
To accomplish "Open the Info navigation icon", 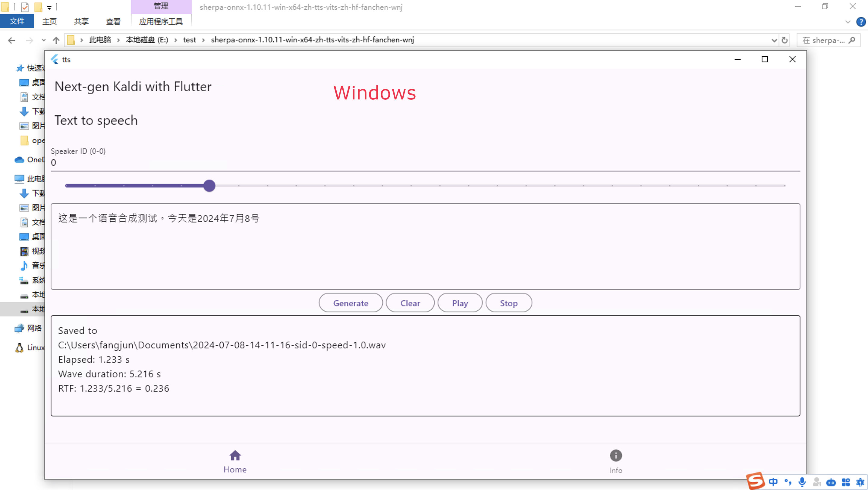I will click(x=616, y=456).
